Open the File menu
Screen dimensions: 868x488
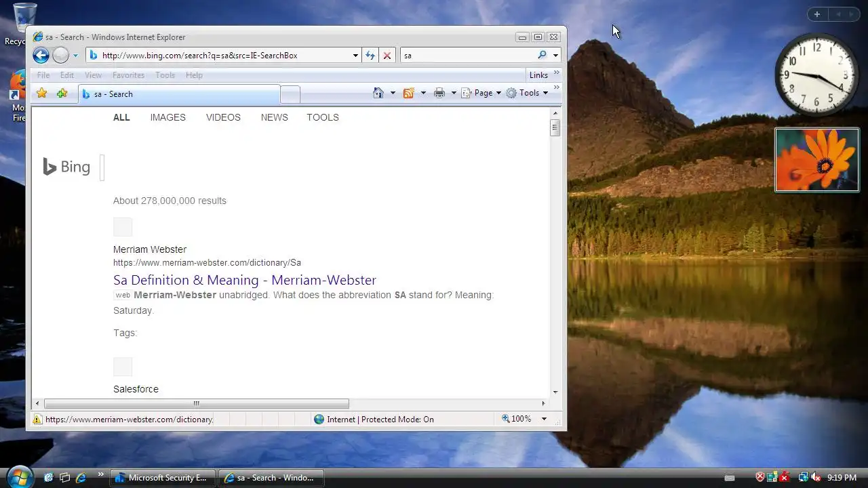point(43,75)
